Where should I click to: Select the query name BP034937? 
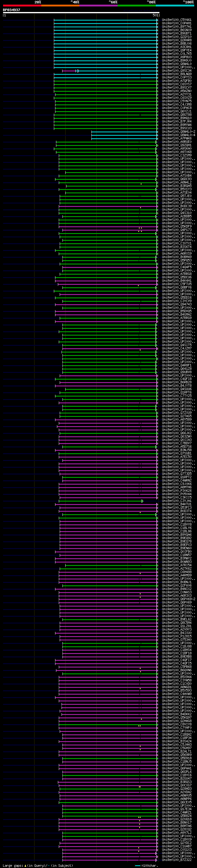pyautogui.click(x=11, y=10)
